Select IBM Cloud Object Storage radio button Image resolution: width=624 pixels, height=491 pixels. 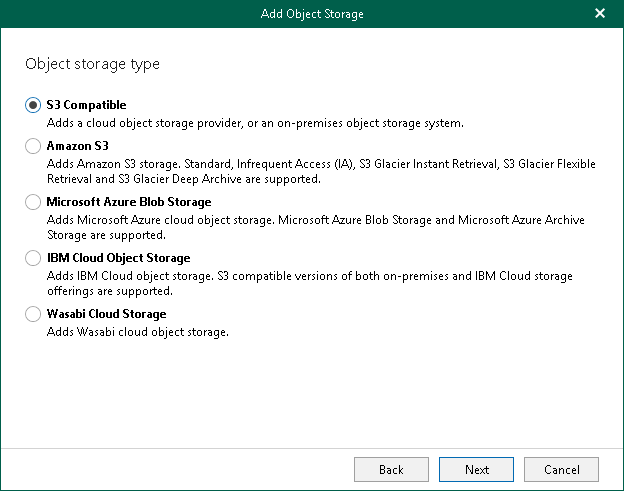tap(33, 258)
